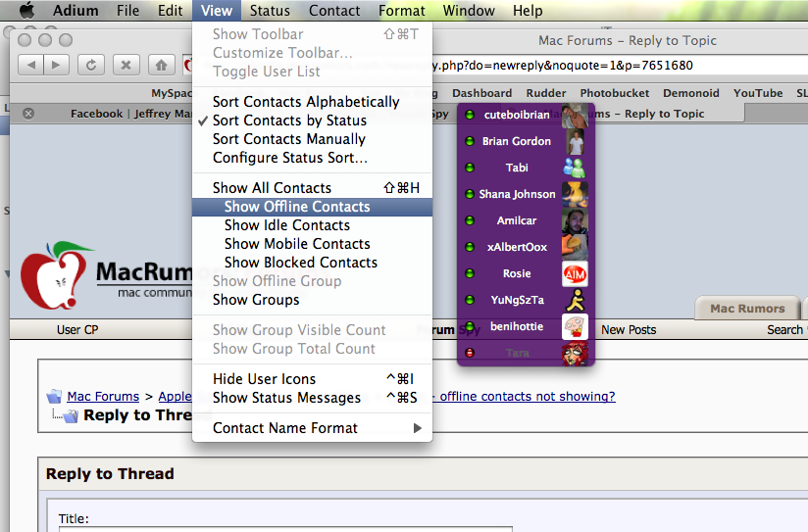Viewport: 808px width, 532px height.
Task: Toggle Show Blocked Contacts
Action: click(312, 263)
